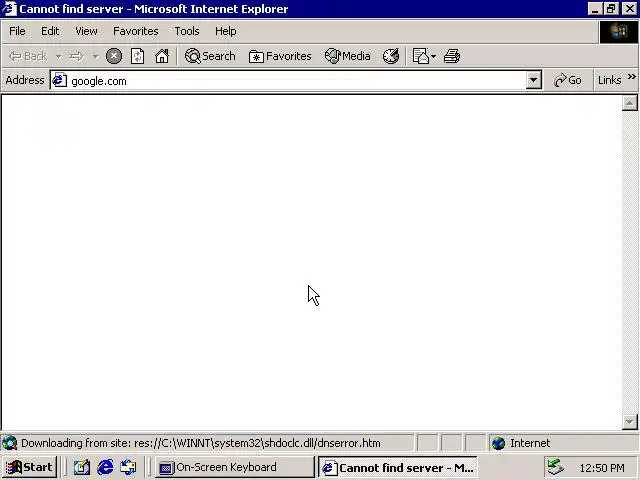Viewport: 640px width, 480px height.
Task: Click the Internet zone status text
Action: (x=530, y=443)
